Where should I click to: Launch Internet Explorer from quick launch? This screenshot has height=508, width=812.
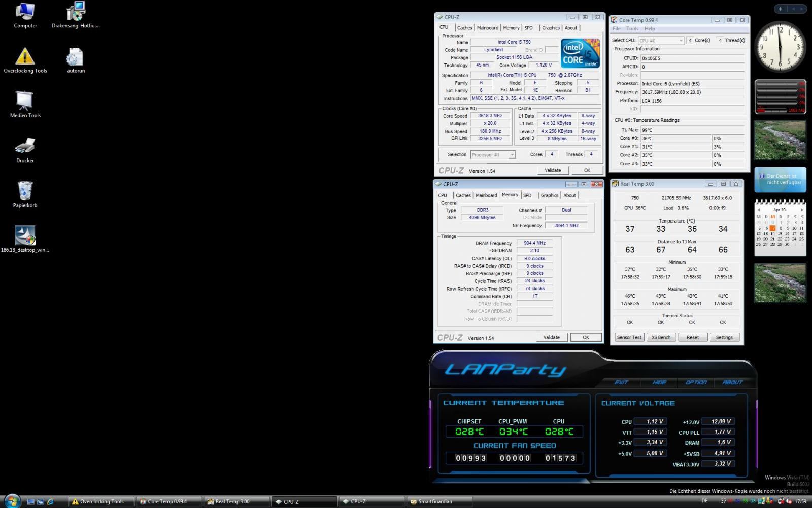[50, 501]
